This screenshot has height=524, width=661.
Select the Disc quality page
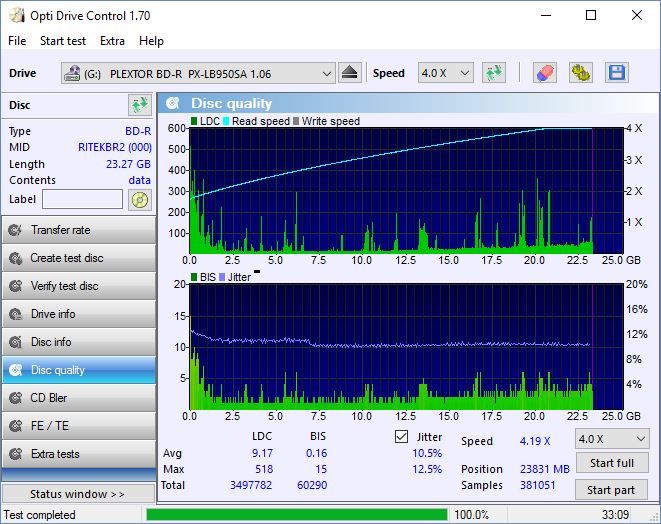click(x=79, y=370)
